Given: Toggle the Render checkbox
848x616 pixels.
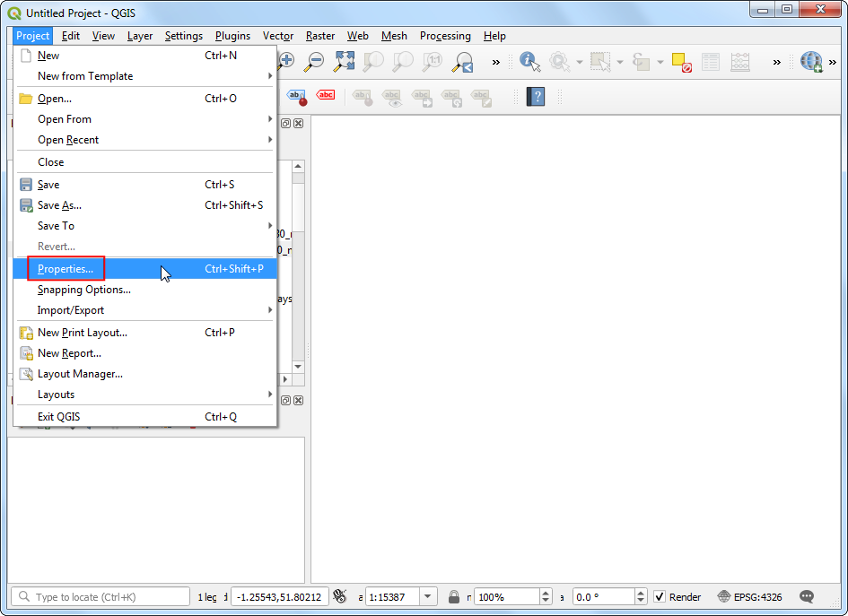Looking at the screenshot, I should 660,596.
